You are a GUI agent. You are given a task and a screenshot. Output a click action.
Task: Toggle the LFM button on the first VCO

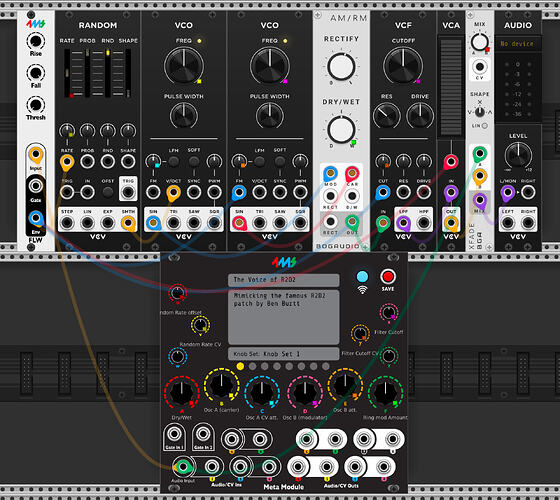pyautogui.click(x=174, y=161)
